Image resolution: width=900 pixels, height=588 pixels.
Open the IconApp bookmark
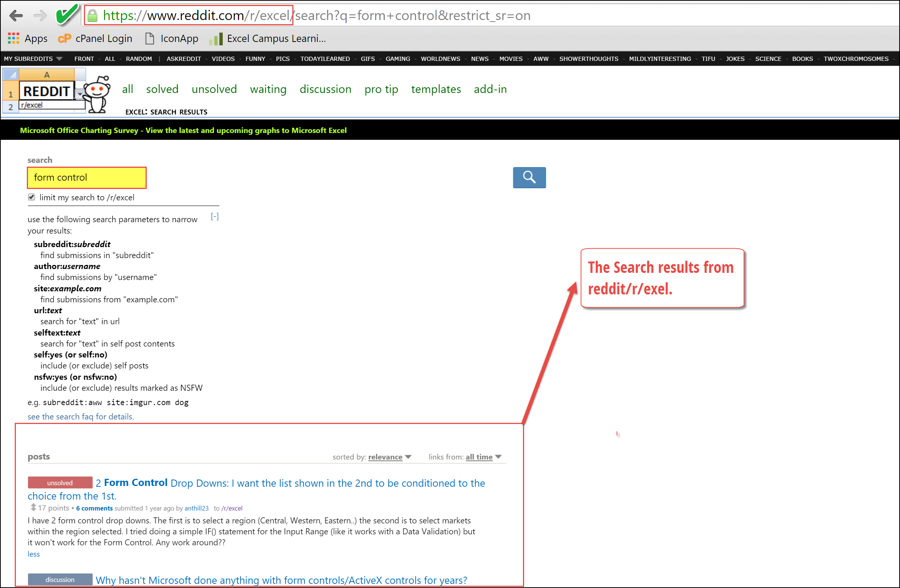[172, 38]
